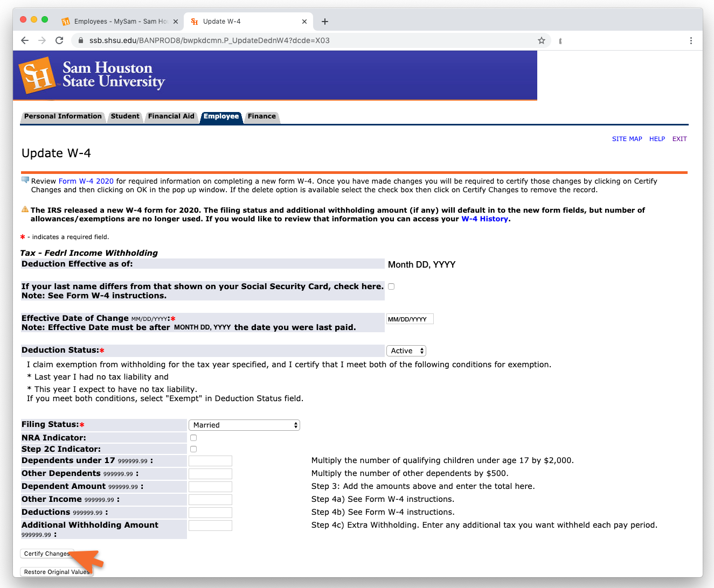
Task: Click the Effective Date of Change field
Action: pos(410,319)
